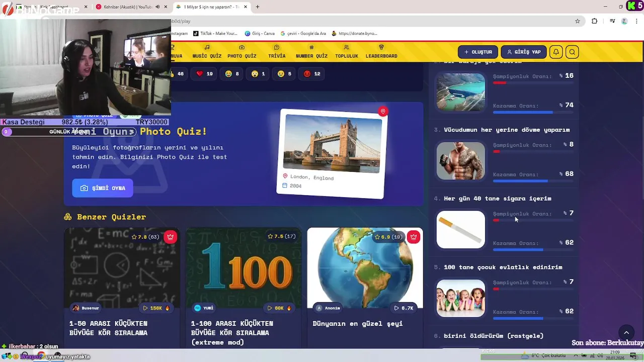
Task: Click the sad emoji reaction with 5
Action: [284, 74]
